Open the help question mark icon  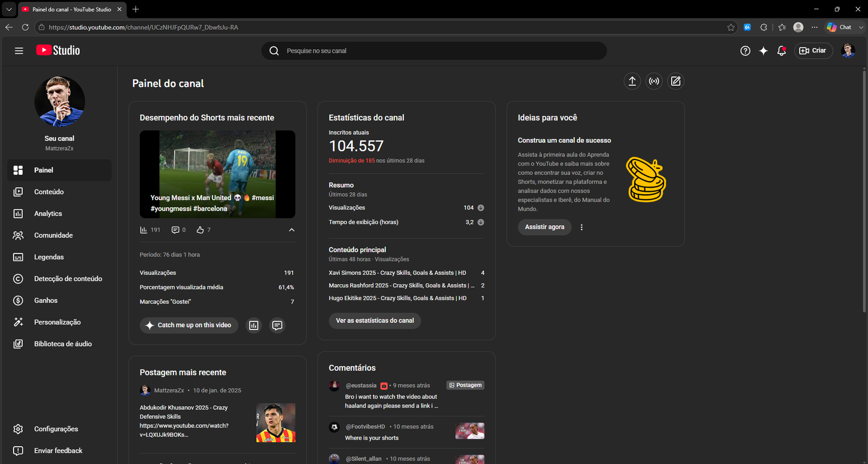pyautogui.click(x=745, y=50)
